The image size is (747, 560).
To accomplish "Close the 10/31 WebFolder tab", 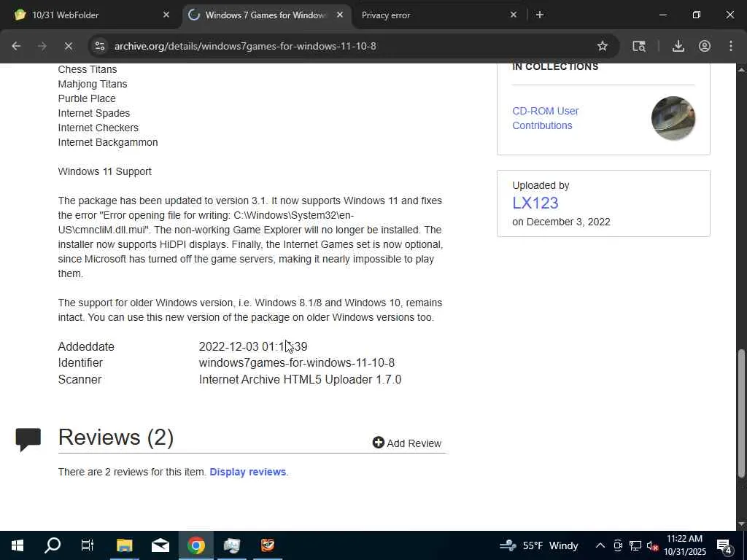I will [166, 15].
